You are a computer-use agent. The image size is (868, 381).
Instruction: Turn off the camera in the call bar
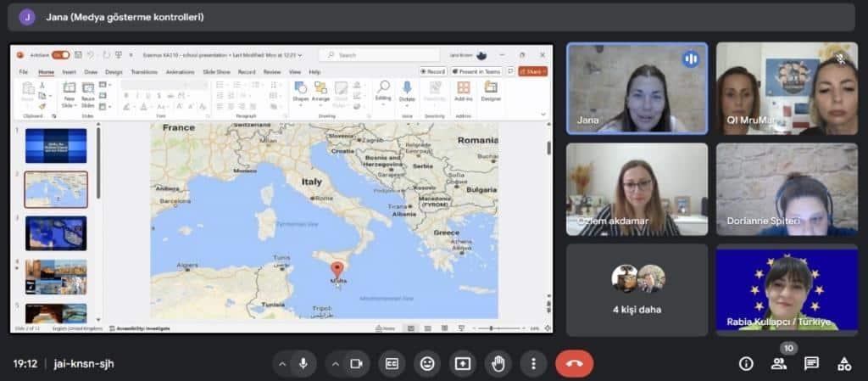356,363
